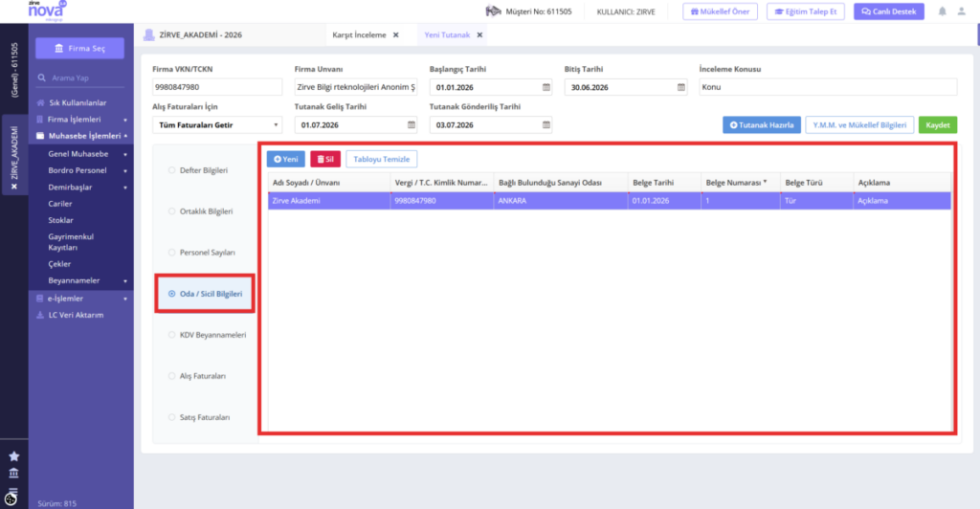Image resolution: width=980 pixels, height=509 pixels.
Task: Switch to Yeni Tutanak tab
Action: pos(447,35)
